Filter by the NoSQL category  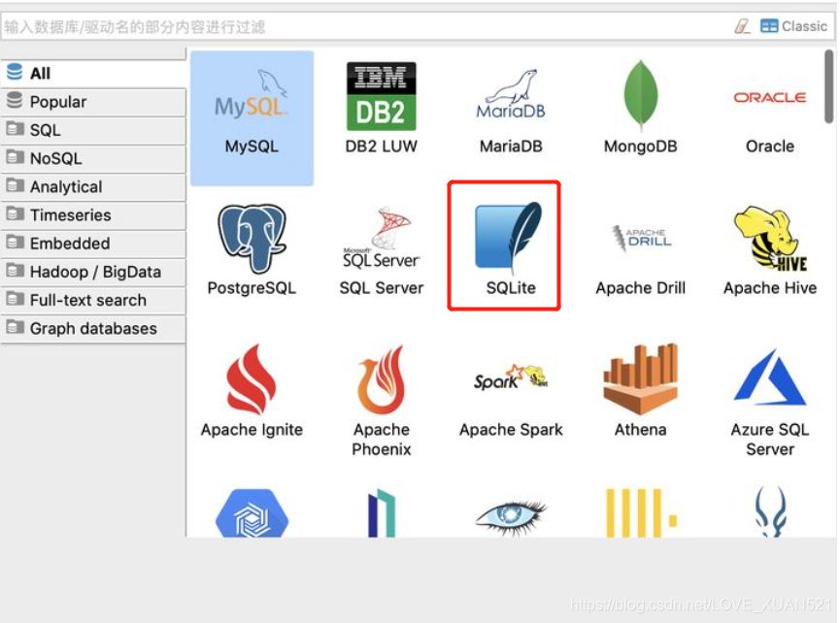point(93,158)
